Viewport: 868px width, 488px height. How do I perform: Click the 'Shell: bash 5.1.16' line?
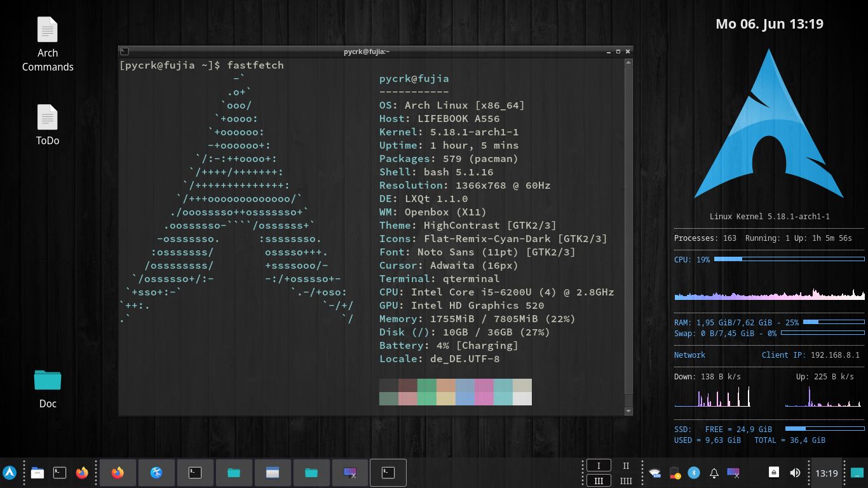click(436, 172)
